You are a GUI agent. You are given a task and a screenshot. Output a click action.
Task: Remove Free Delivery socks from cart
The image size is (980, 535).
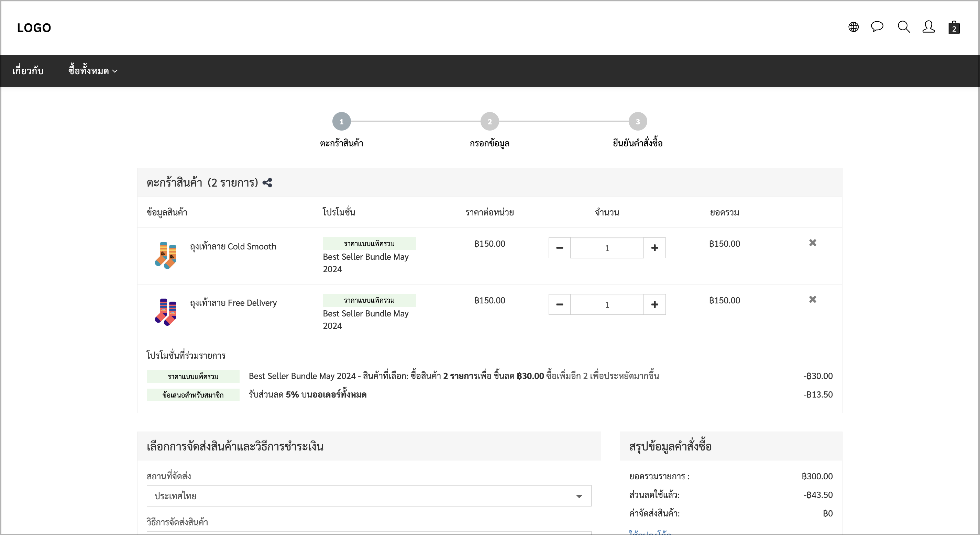pos(813,300)
